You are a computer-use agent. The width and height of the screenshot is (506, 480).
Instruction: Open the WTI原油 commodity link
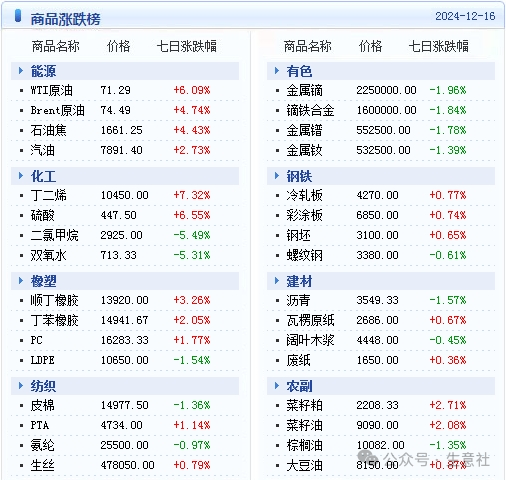(51, 90)
